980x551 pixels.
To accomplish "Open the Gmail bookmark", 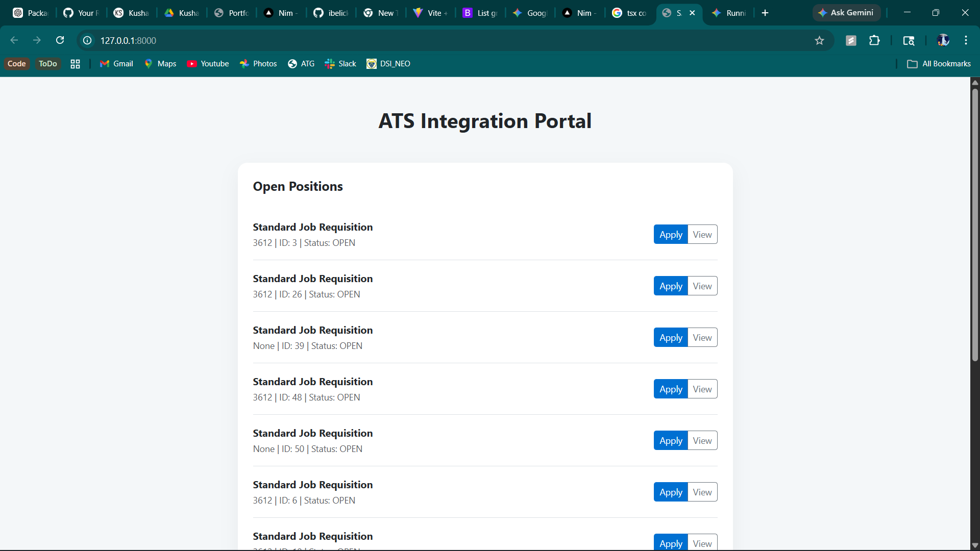I will tap(116, 64).
